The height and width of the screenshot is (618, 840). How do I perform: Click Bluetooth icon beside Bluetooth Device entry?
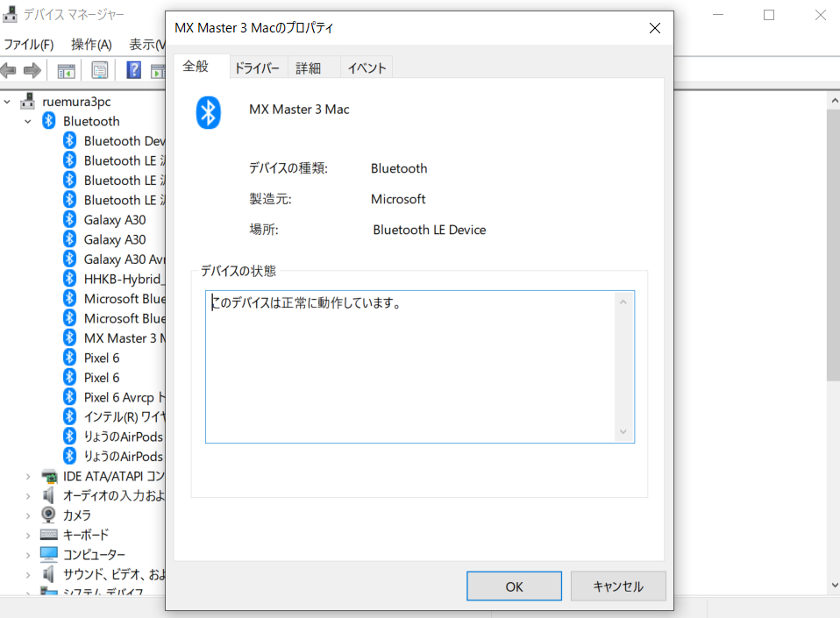pos(69,140)
